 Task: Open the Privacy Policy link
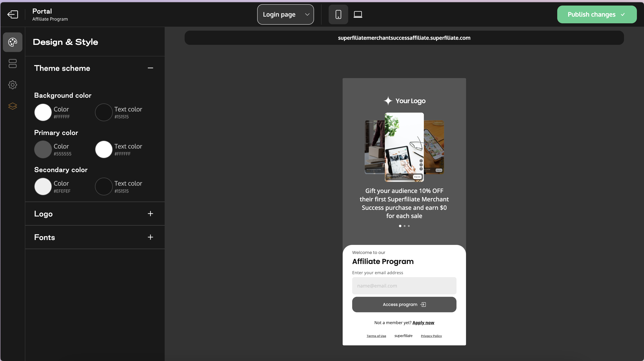pyautogui.click(x=431, y=336)
